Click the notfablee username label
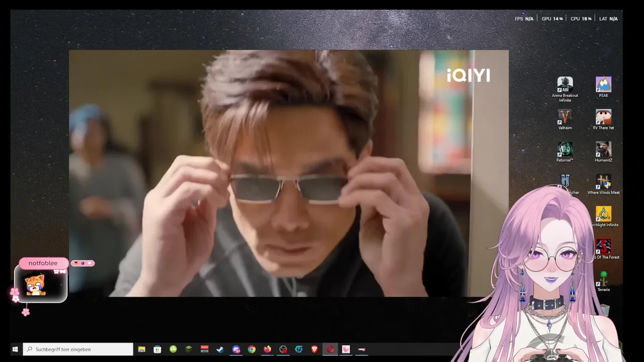The height and width of the screenshot is (362, 644). 43,263
